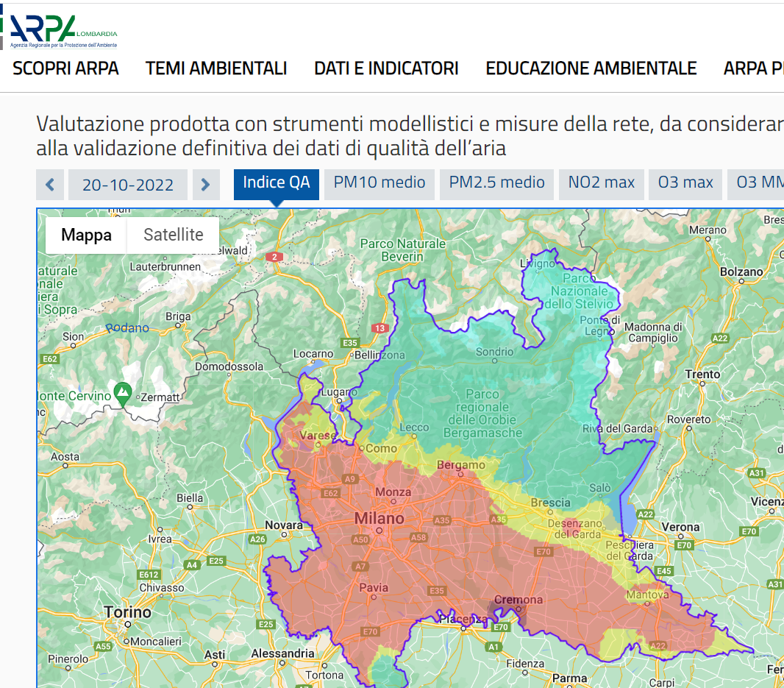Click the route 13 shield near Bellinzona
Screen dimensions: 784x688
pos(379,328)
